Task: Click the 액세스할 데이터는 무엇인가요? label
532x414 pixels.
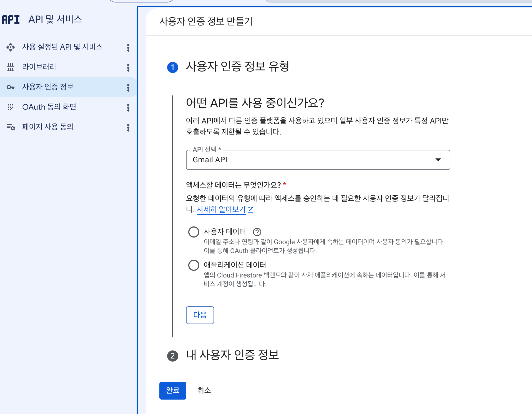Action: point(234,185)
